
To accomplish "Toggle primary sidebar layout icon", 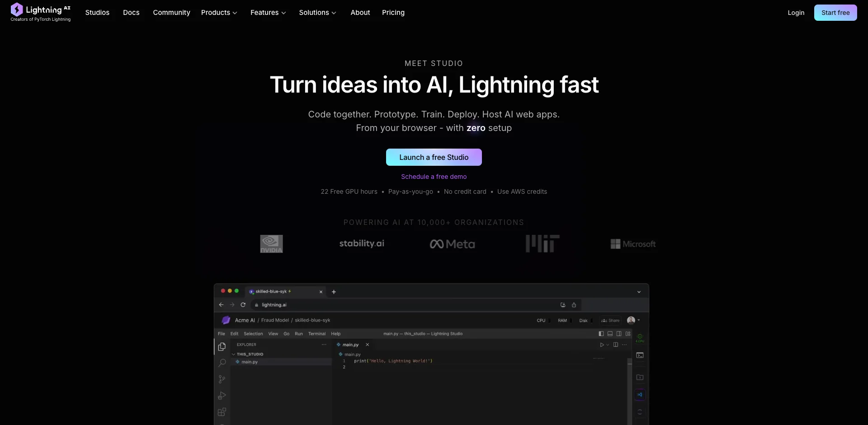I will tap(601, 334).
